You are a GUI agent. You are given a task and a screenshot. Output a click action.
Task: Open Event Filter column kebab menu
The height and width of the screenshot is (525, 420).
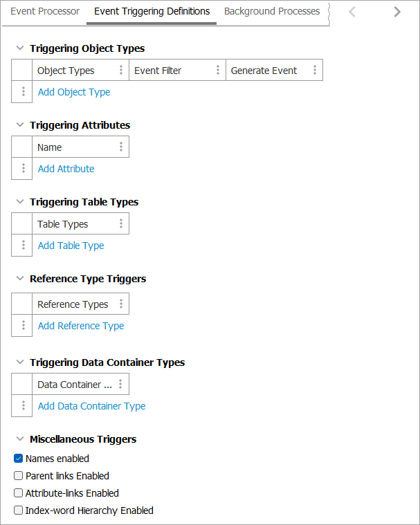click(x=218, y=71)
